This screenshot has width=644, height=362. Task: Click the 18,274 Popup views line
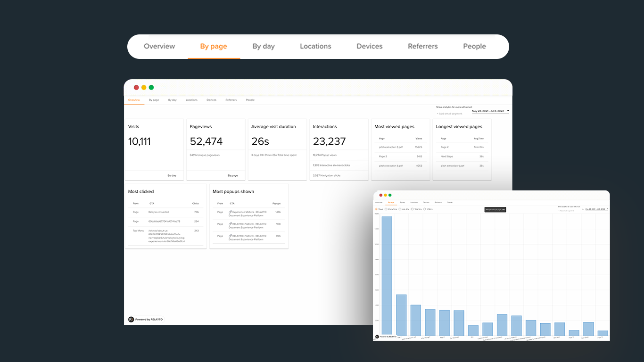pyautogui.click(x=324, y=155)
